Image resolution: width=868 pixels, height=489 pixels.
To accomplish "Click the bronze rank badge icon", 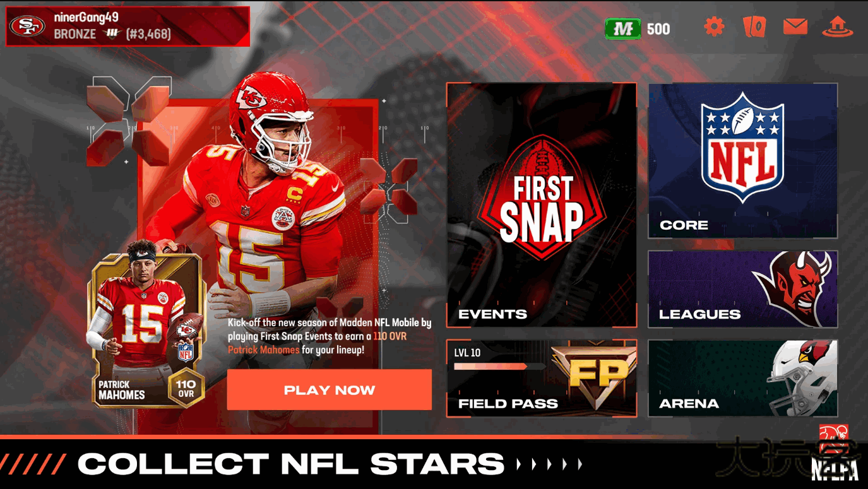I will [x=112, y=34].
